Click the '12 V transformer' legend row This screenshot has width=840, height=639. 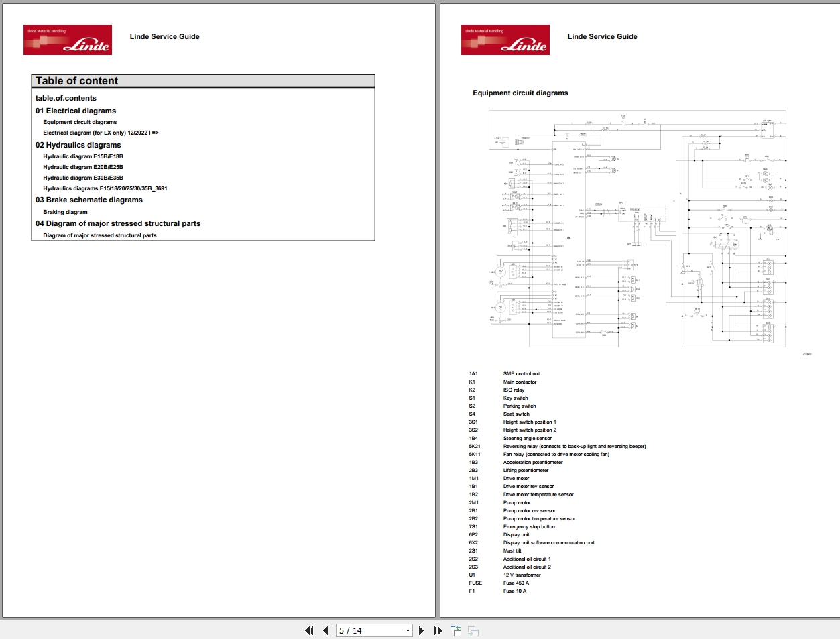[x=505, y=575]
